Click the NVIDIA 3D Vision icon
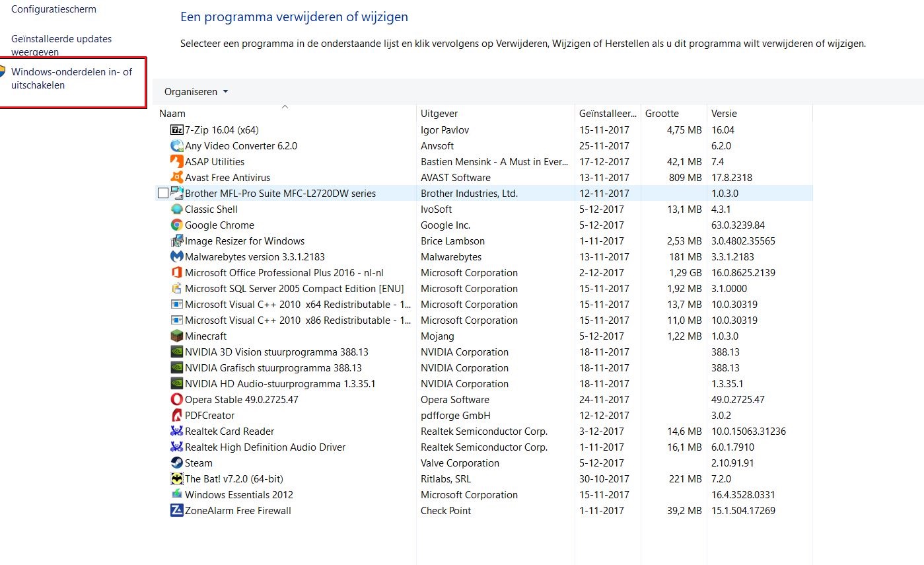The width and height of the screenshot is (924, 565). click(x=177, y=352)
